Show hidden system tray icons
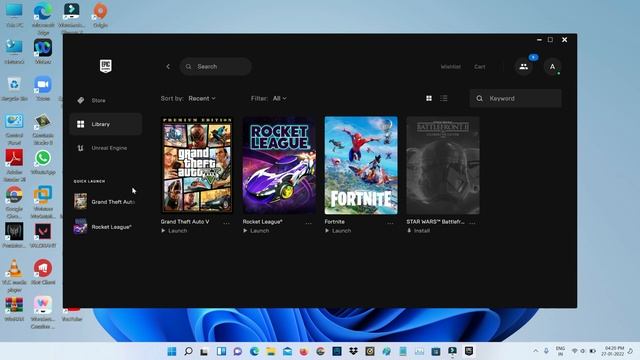640x360 pixels. pyautogui.click(x=536, y=351)
